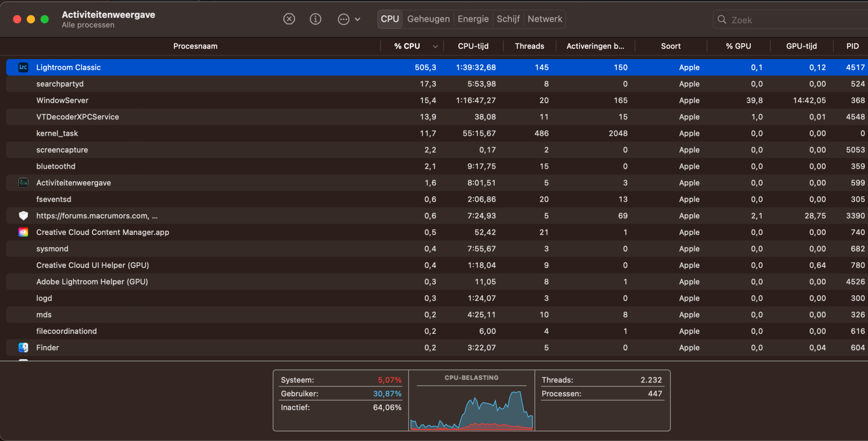The image size is (868, 441).
Task: Select the VTDecoderXPCService process
Action: point(437,117)
